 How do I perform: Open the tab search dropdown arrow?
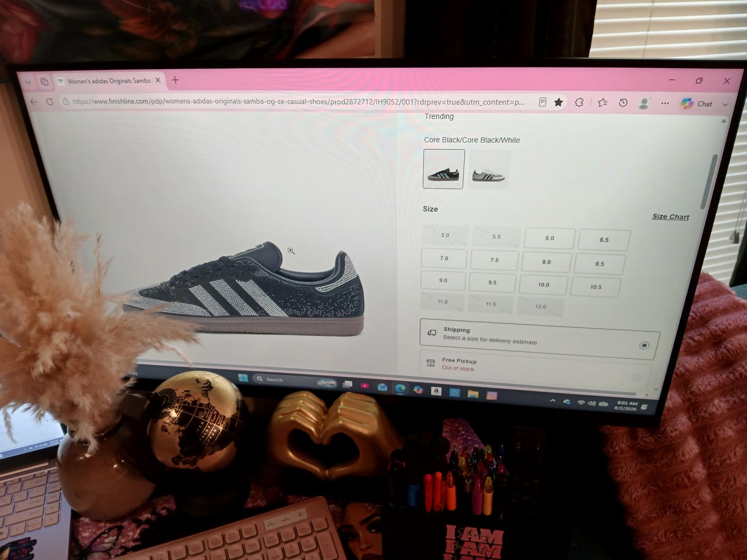click(28, 81)
